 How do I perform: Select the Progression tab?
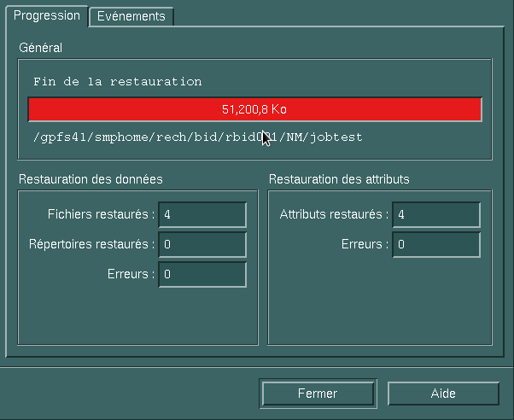coord(47,15)
